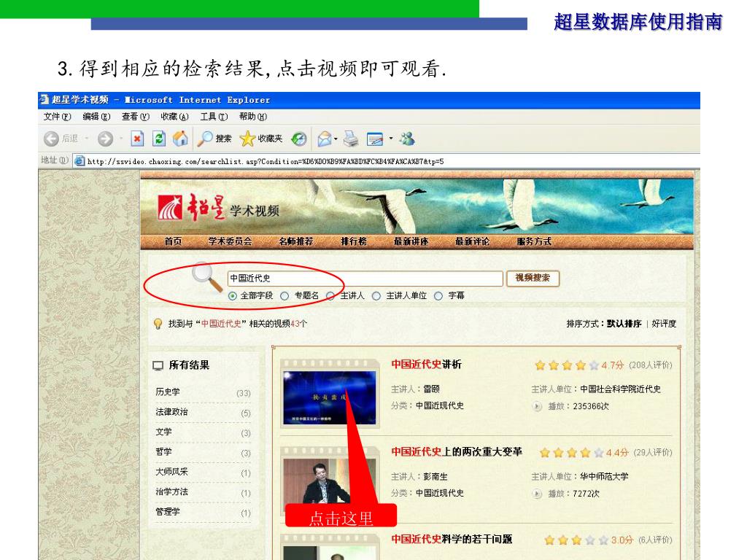Image resolution: width=747 pixels, height=560 pixels.
Task: Open title link 中国近代史讲析
Action: [426, 365]
